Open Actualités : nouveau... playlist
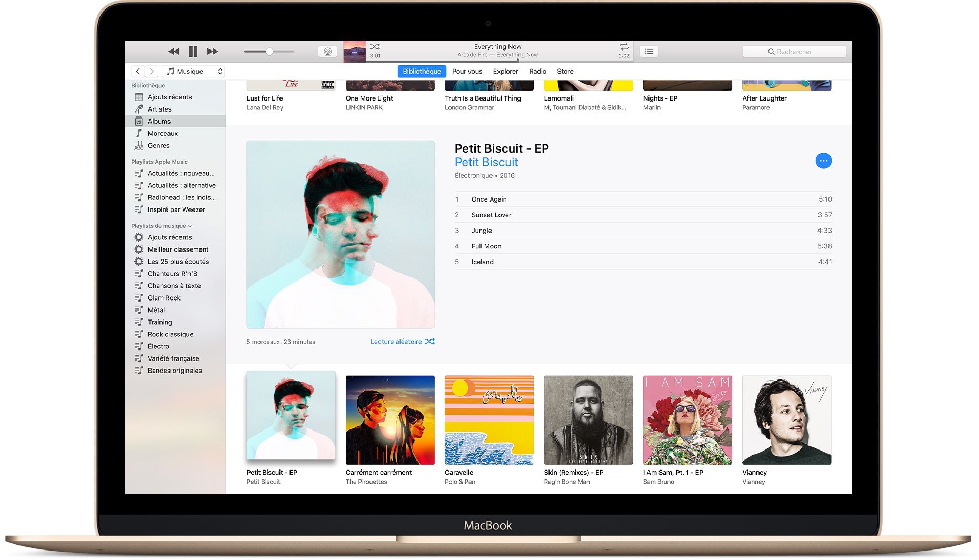 click(x=175, y=173)
